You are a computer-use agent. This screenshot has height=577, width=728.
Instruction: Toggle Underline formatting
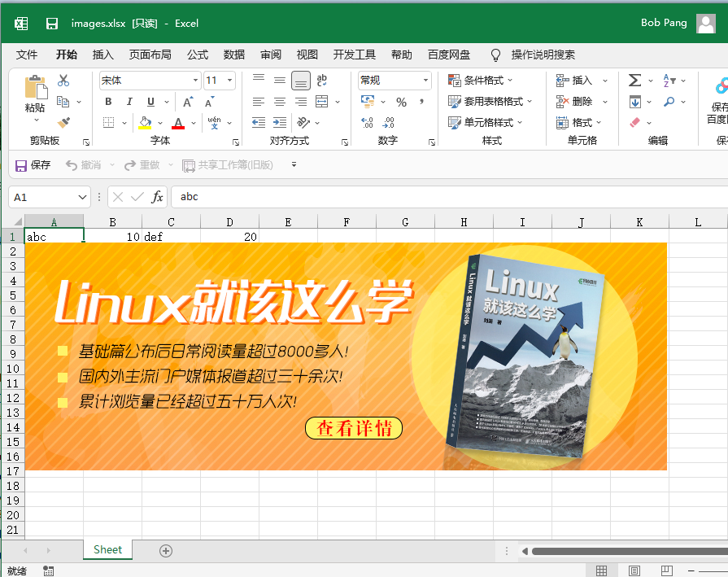point(150,102)
